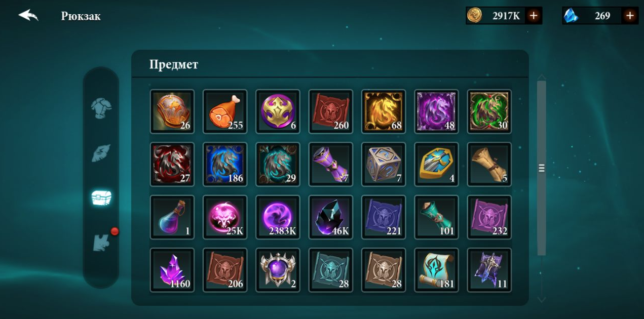This screenshot has height=319, width=644.
Task: Choose the purple dragon emblem with 48
Action: (x=436, y=111)
